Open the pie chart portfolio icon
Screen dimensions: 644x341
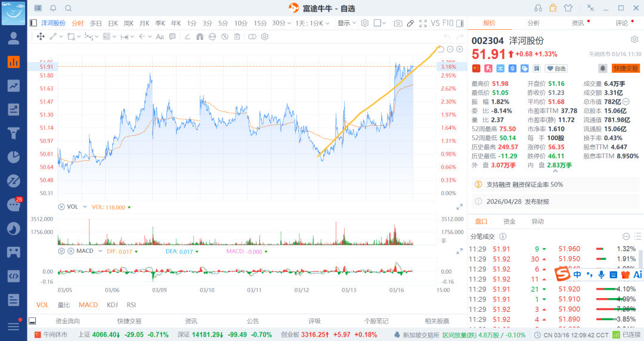[x=14, y=157]
